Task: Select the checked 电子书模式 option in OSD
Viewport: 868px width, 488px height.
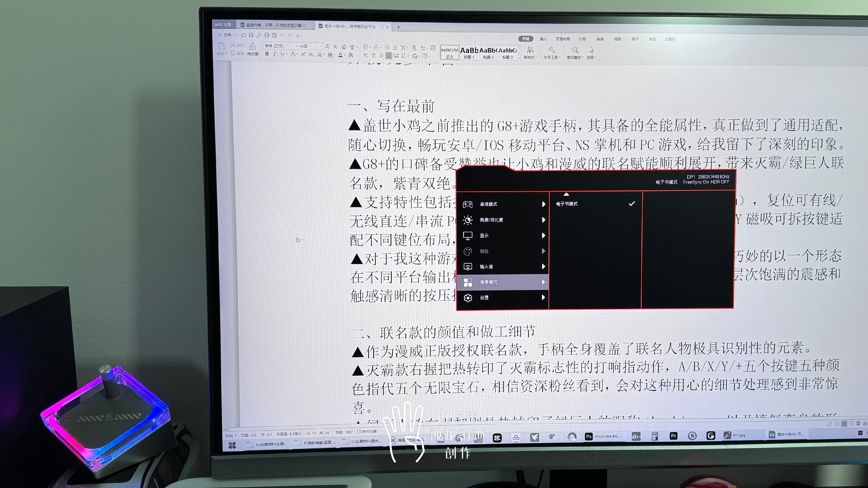Action: pyautogui.click(x=595, y=204)
